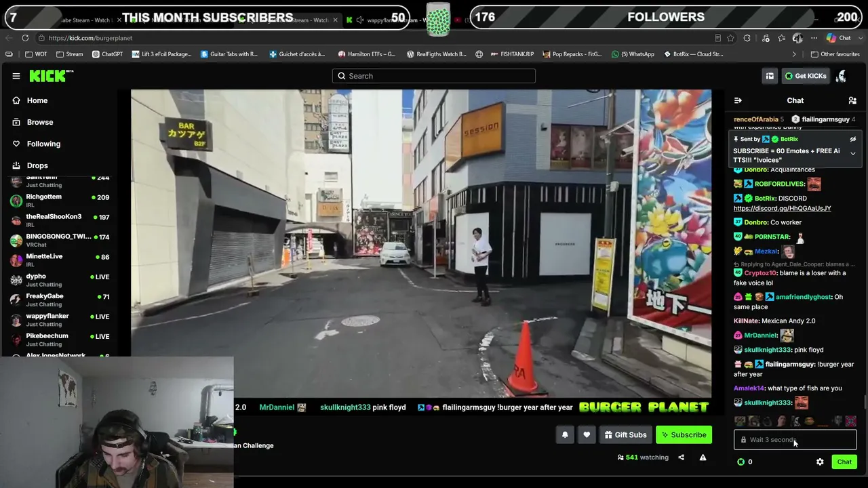Click username ROBFORDLIVES in chat
The height and width of the screenshot is (488, 868).
click(x=779, y=184)
